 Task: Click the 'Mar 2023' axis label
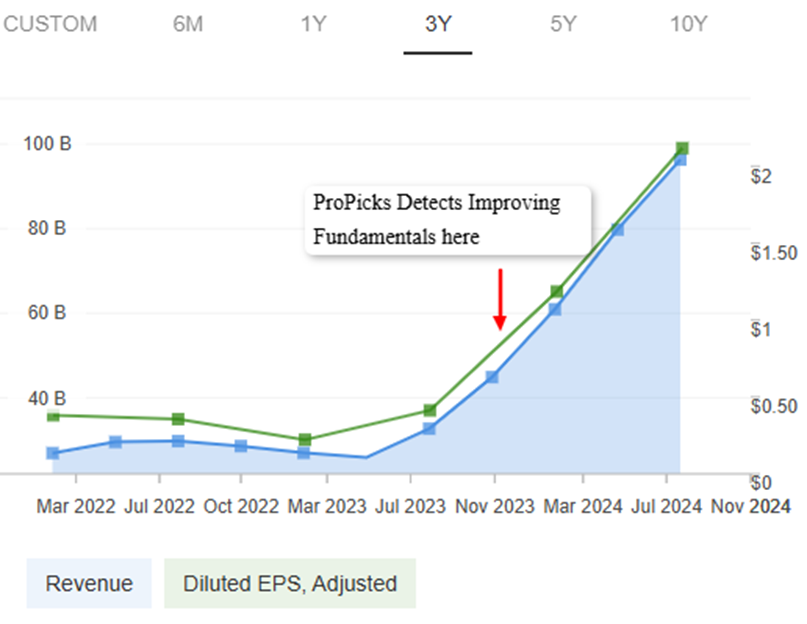[x=327, y=507]
